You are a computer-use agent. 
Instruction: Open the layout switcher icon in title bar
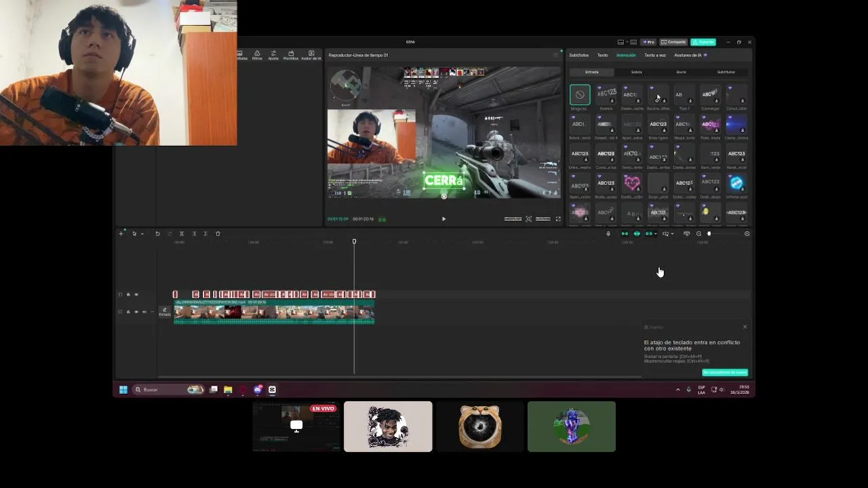click(620, 42)
